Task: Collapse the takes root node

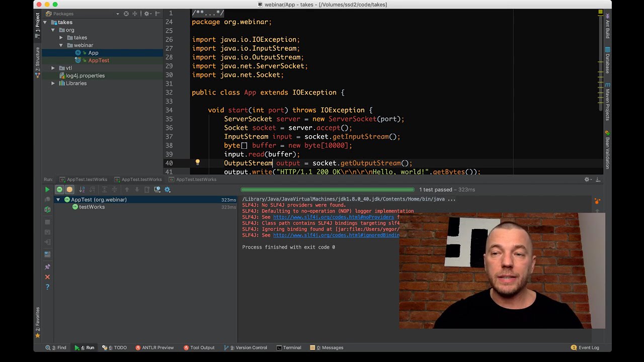Action: coord(45,22)
